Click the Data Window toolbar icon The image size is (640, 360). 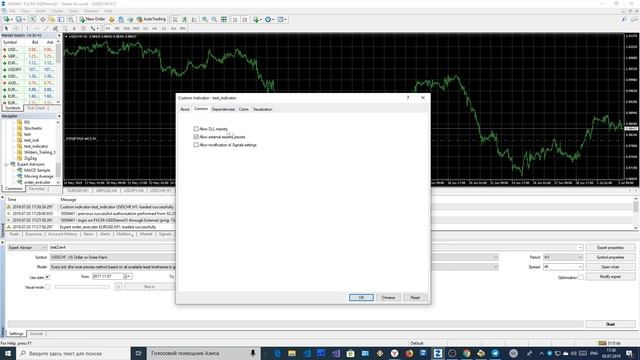point(42,19)
